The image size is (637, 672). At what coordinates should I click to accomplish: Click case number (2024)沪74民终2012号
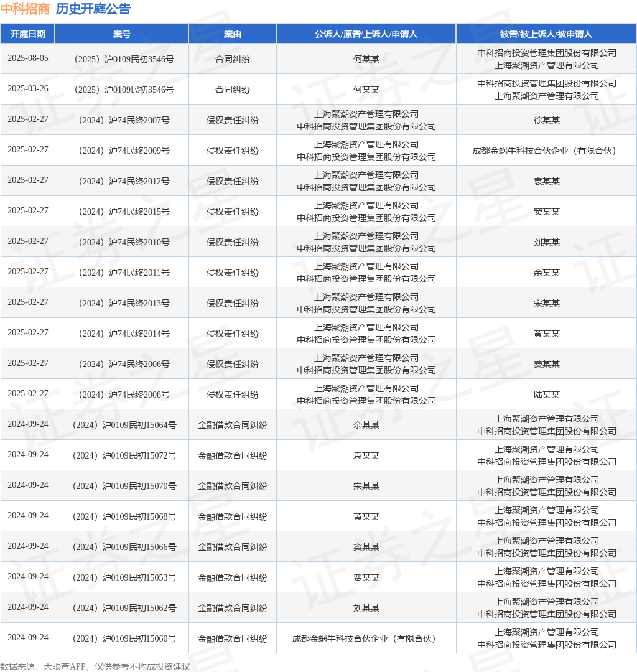click(x=124, y=181)
